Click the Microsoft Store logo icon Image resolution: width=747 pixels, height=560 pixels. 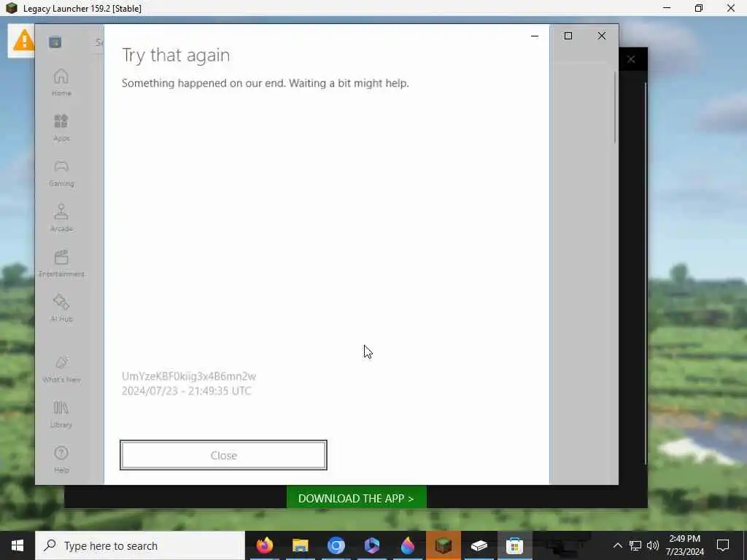55,42
